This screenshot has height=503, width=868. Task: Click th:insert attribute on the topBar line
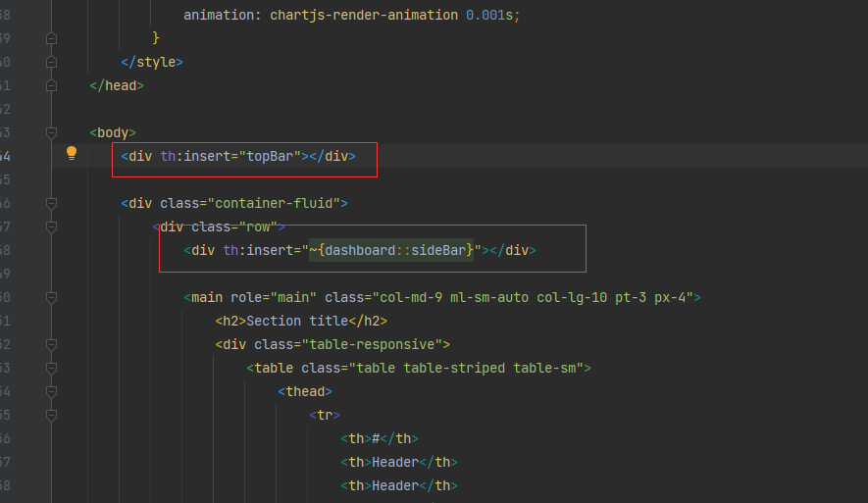point(195,157)
